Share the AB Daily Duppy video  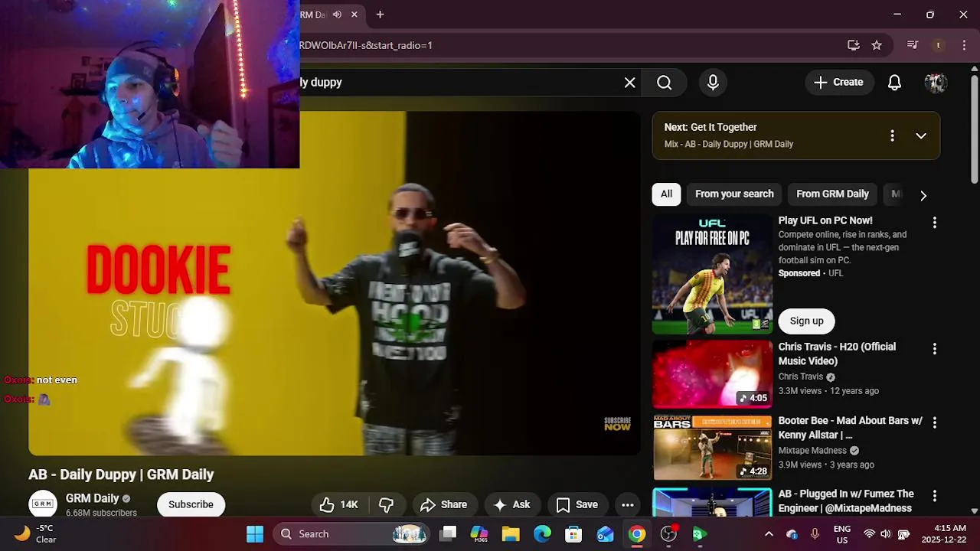[444, 504]
